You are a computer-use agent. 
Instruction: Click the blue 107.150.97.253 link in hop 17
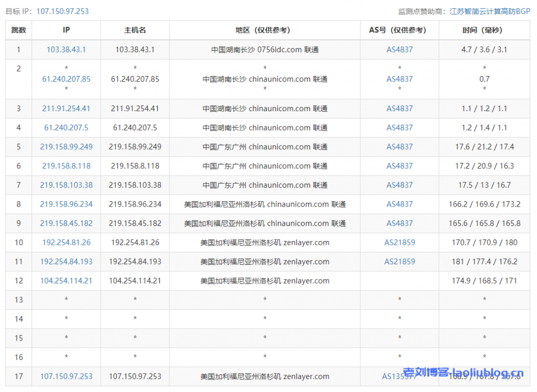tap(66, 376)
